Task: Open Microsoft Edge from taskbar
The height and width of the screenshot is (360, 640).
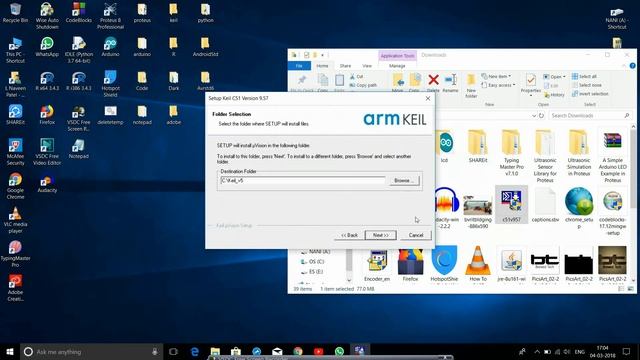Action: [x=195, y=351]
